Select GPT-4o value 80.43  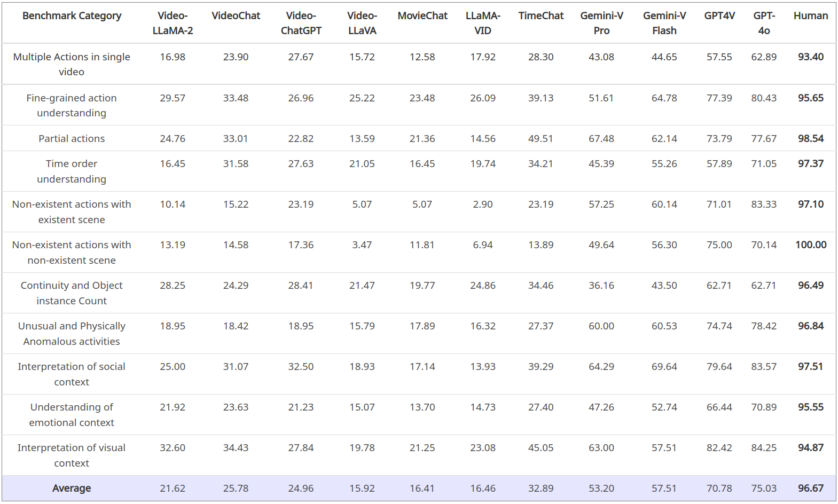click(x=764, y=98)
